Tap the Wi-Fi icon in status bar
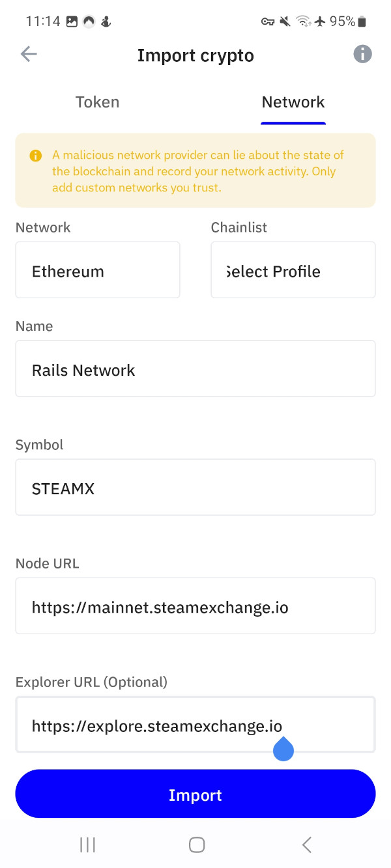The image size is (391, 868). tap(303, 21)
